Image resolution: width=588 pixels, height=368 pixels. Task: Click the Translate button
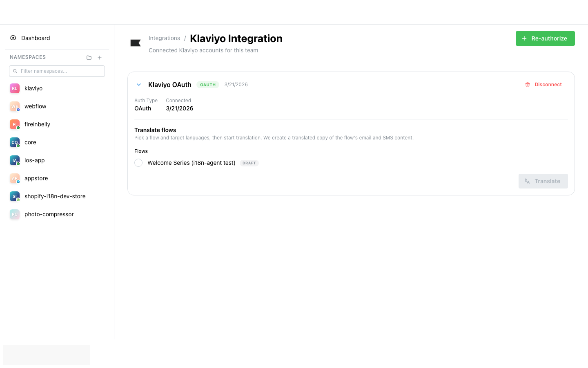click(x=543, y=181)
